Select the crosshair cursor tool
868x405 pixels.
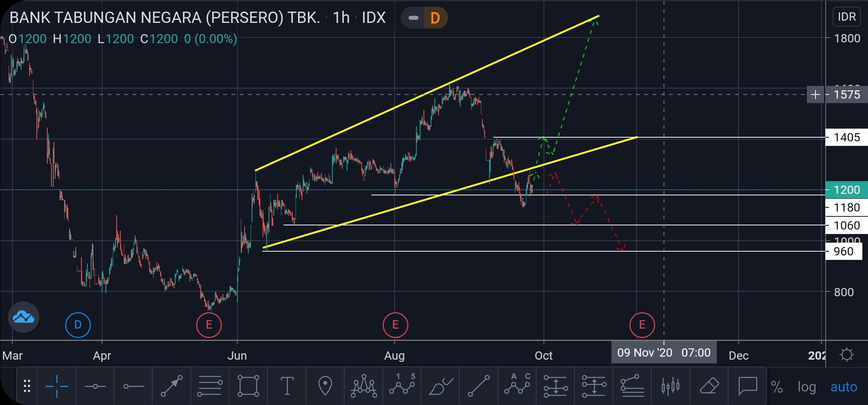[57, 386]
